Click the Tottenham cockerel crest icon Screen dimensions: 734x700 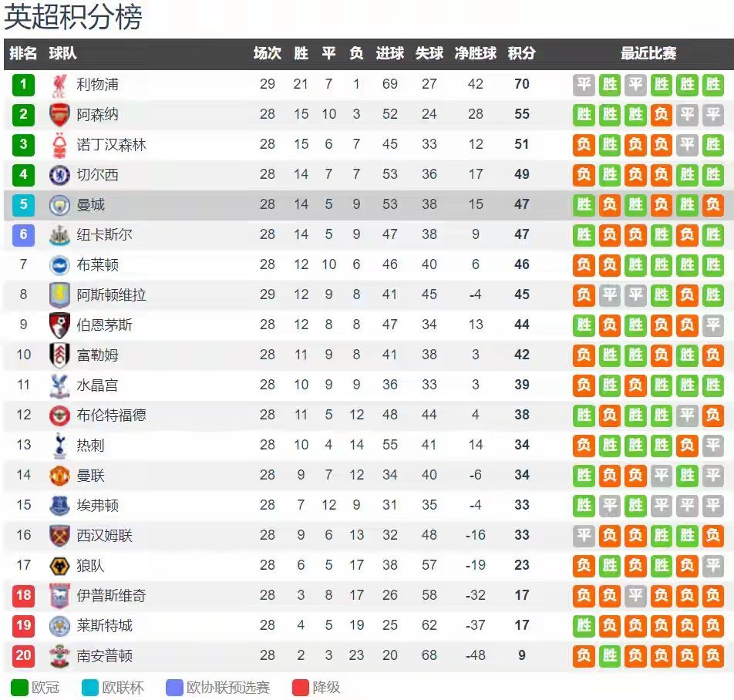coord(59,445)
